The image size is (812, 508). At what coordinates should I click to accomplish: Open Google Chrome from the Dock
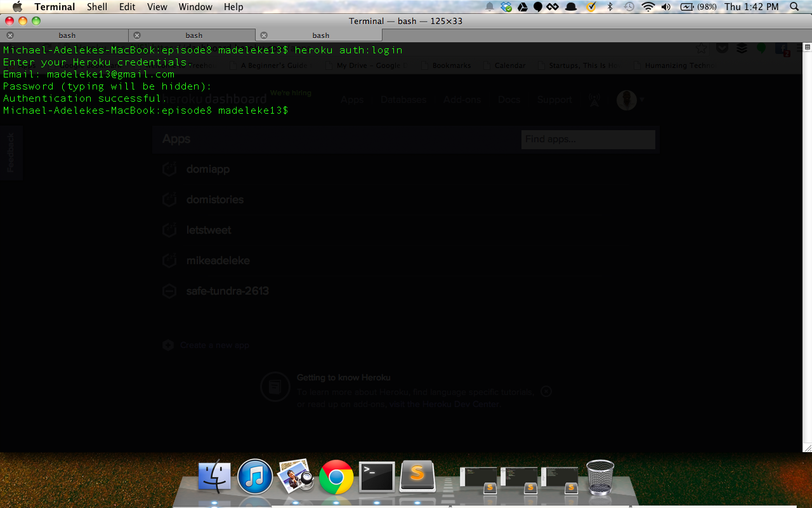tap(336, 477)
